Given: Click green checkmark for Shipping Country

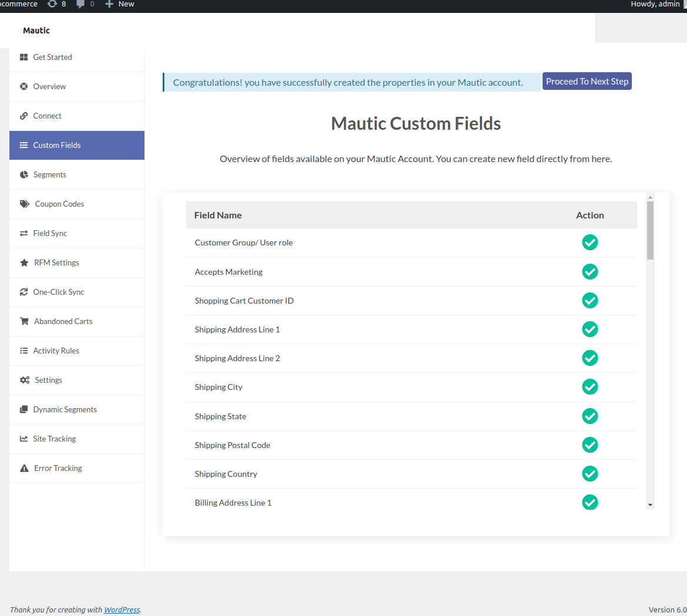Looking at the screenshot, I should point(590,474).
